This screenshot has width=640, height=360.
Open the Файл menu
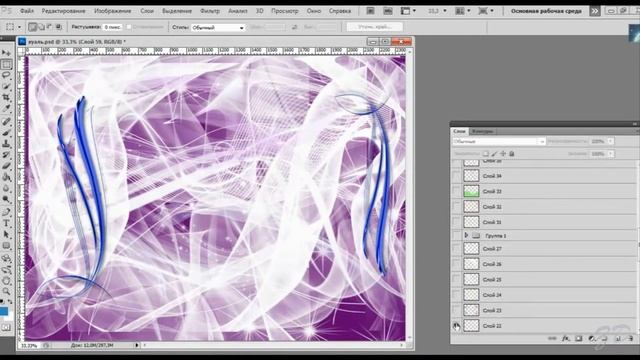tap(27, 11)
